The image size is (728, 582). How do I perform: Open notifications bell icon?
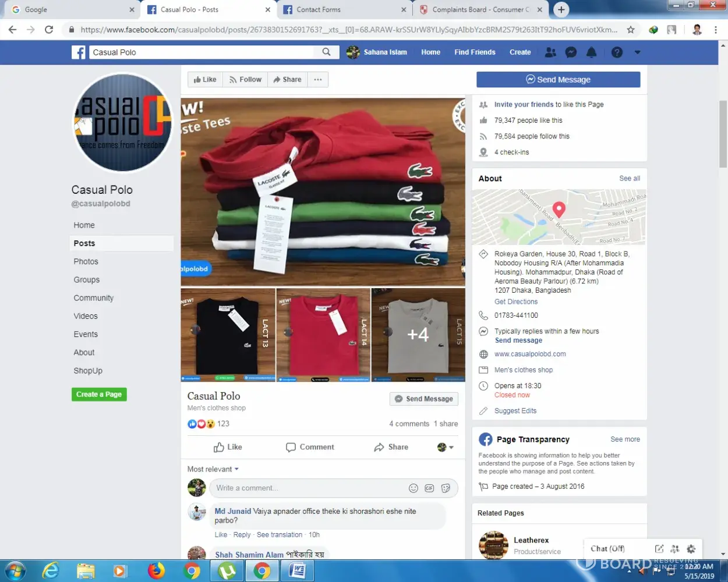click(x=591, y=52)
